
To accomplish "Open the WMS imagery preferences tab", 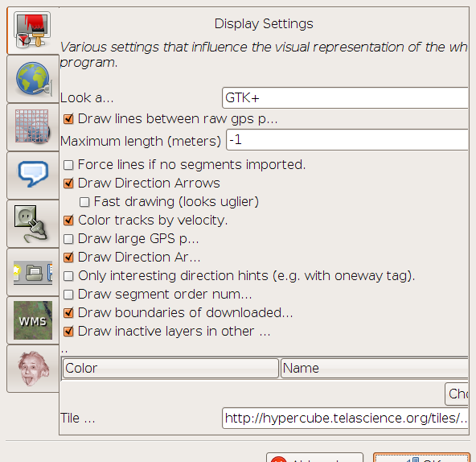I will tap(33, 320).
